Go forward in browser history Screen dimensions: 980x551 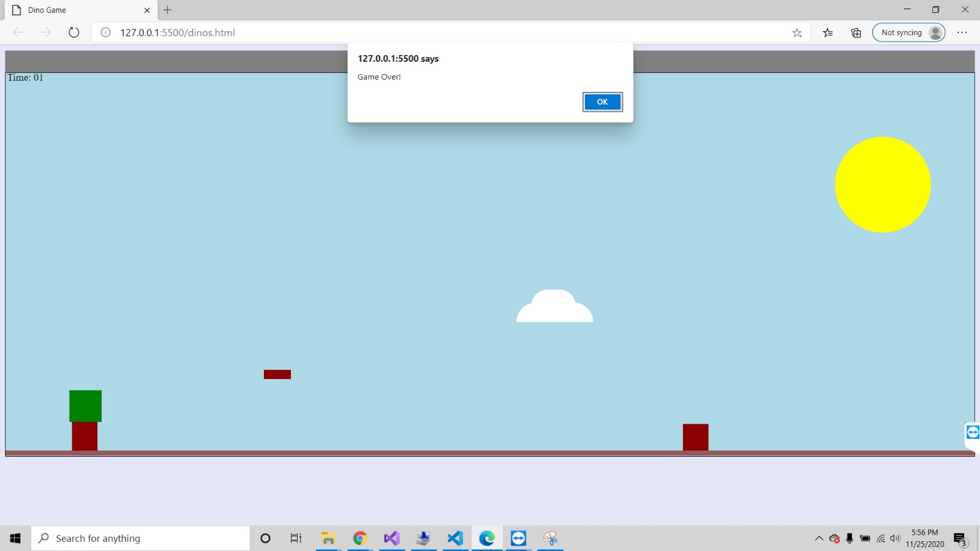point(46,32)
